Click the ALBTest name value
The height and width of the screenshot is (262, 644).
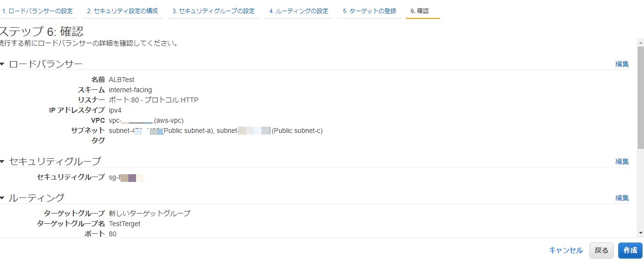[x=122, y=80]
